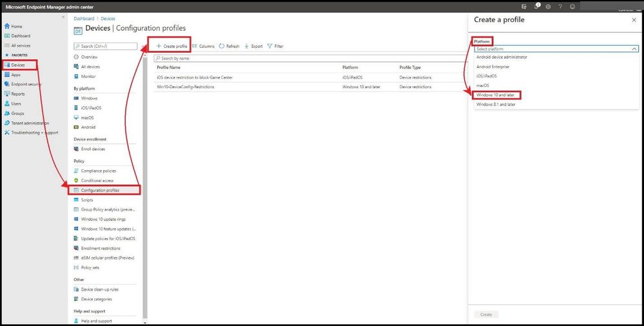The height and width of the screenshot is (326, 644).
Task: Click Create profile toolbar button
Action: click(x=171, y=46)
